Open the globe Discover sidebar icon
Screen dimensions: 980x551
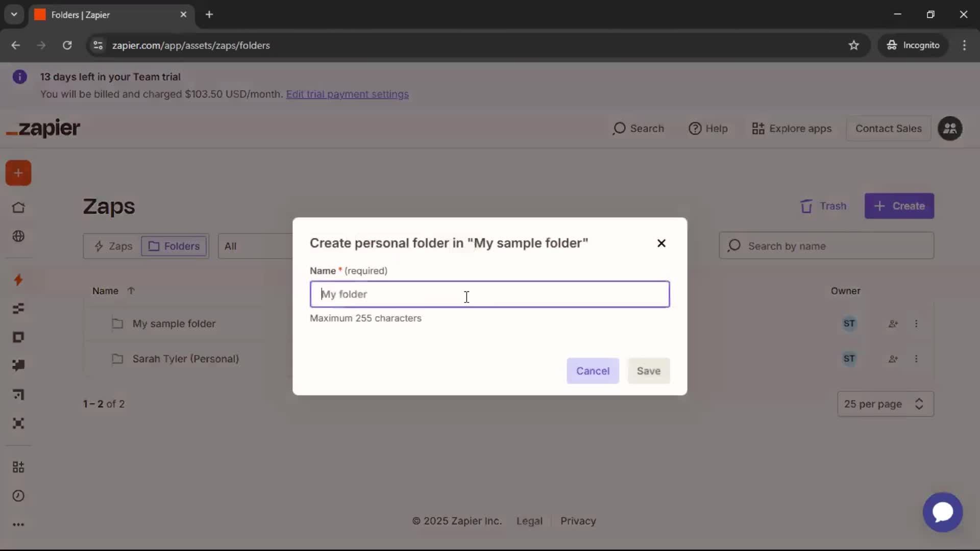[x=18, y=236]
